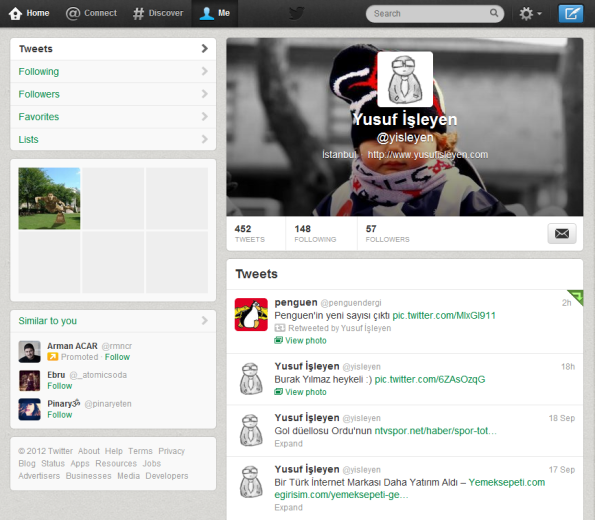Click the retweet corner marker on penguen tweet
The width and height of the screenshot is (595, 520).
pyautogui.click(x=576, y=297)
